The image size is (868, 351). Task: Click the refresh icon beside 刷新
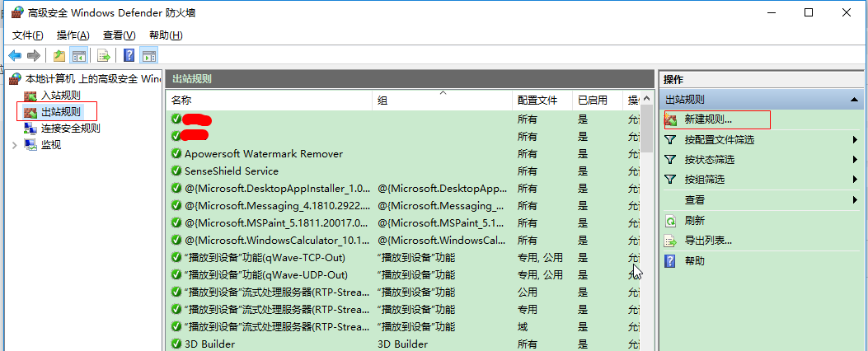[670, 221]
